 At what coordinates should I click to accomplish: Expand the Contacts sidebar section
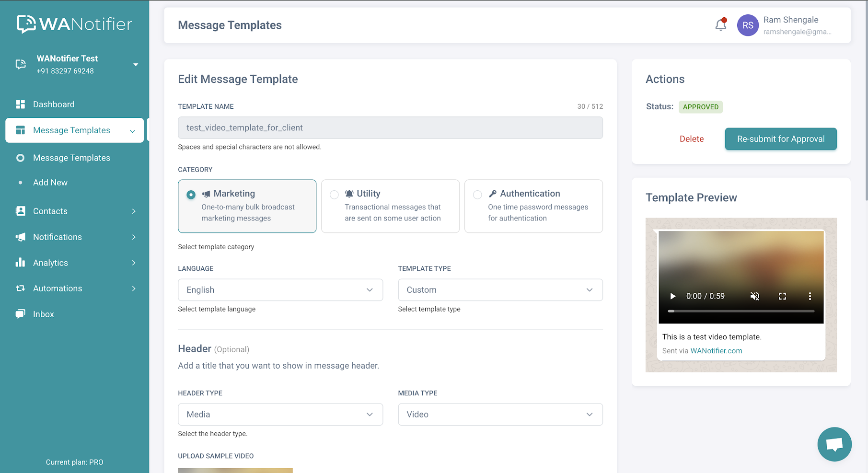[x=50, y=211]
